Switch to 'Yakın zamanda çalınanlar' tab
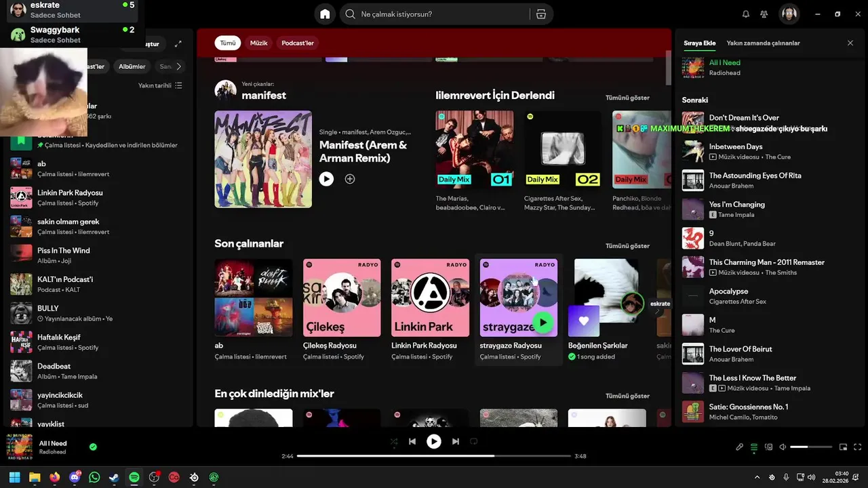Image resolution: width=868 pixels, height=488 pixels. click(763, 43)
